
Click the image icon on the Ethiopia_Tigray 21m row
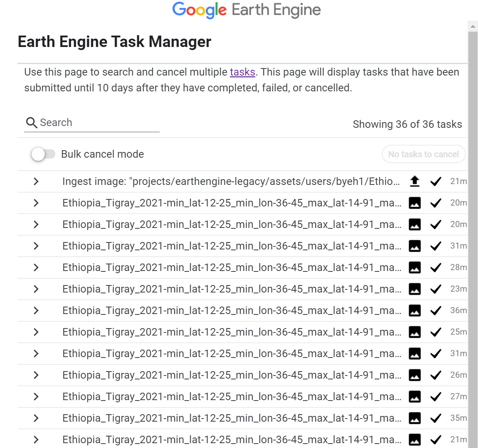coord(415,440)
